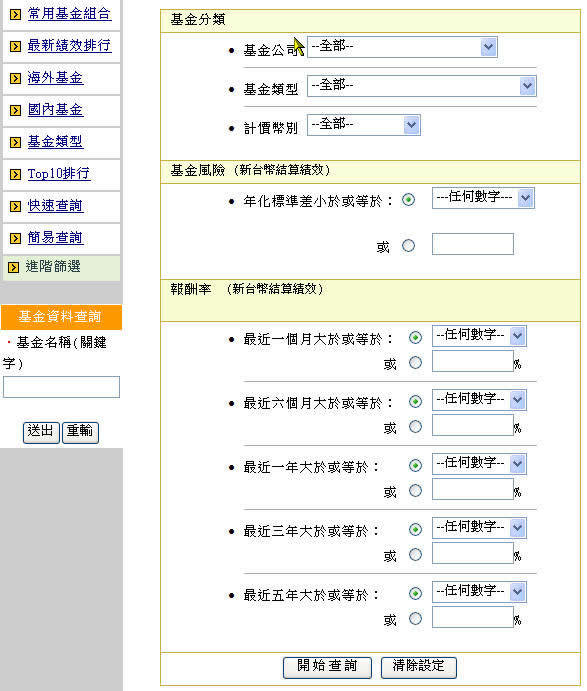The image size is (587, 691).
Task: Open the 最新績效排行 link
Action: [69, 45]
